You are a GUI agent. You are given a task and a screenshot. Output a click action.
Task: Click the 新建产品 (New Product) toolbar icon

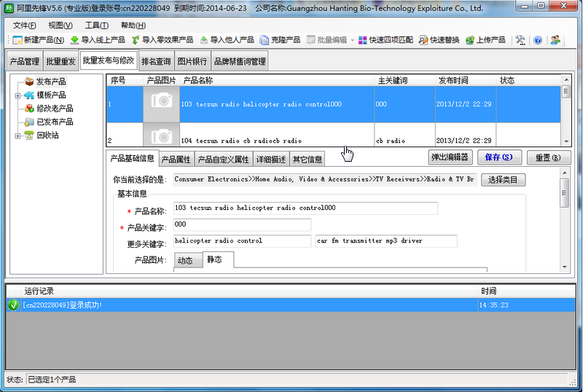[17, 40]
